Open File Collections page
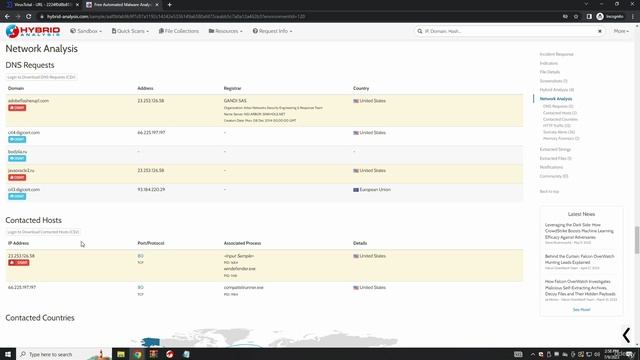The height and width of the screenshot is (360, 640). point(179,31)
